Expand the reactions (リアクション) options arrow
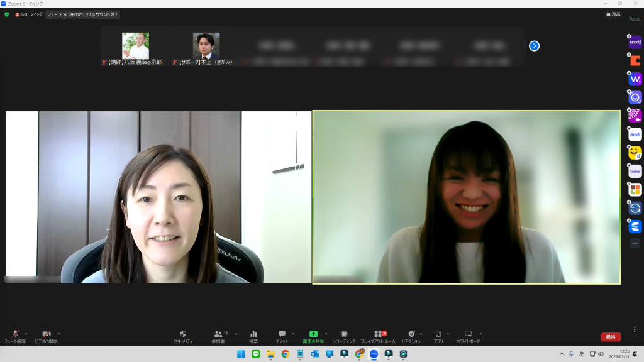 coord(421,334)
